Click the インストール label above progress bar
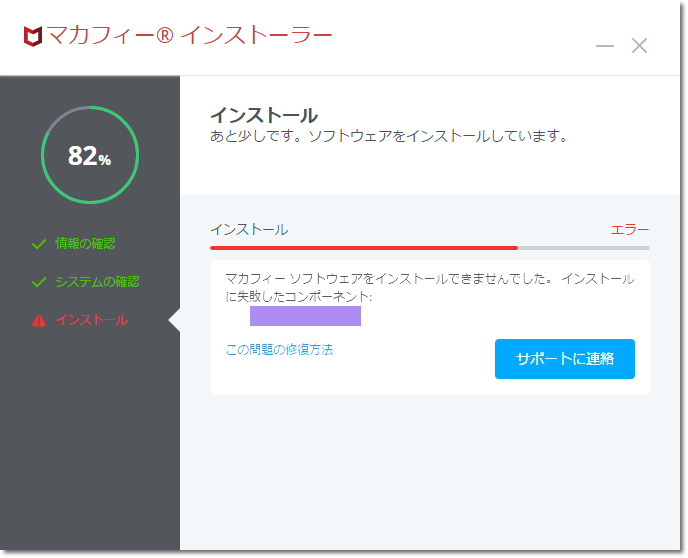Screen dimensions: 688x558 pos(249,229)
